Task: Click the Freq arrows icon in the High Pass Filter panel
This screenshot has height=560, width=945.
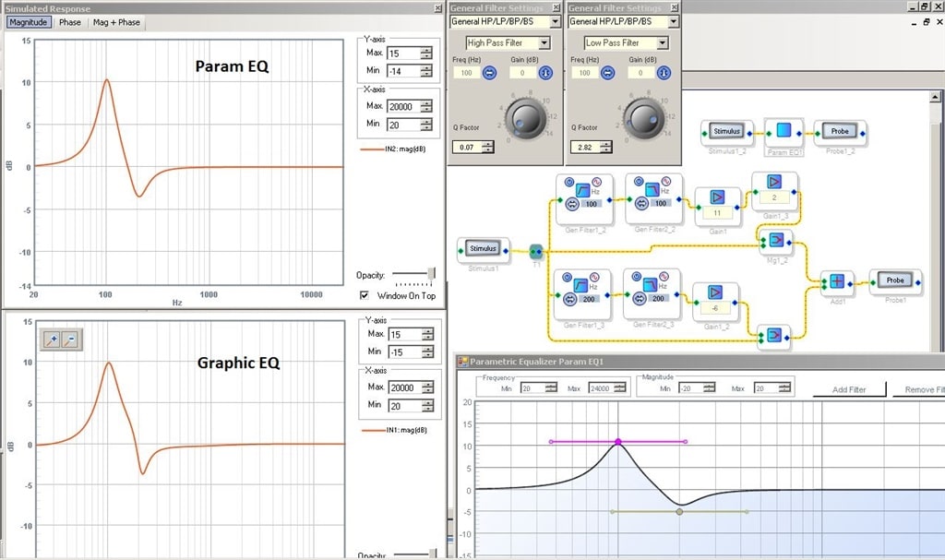Action: 489,73
